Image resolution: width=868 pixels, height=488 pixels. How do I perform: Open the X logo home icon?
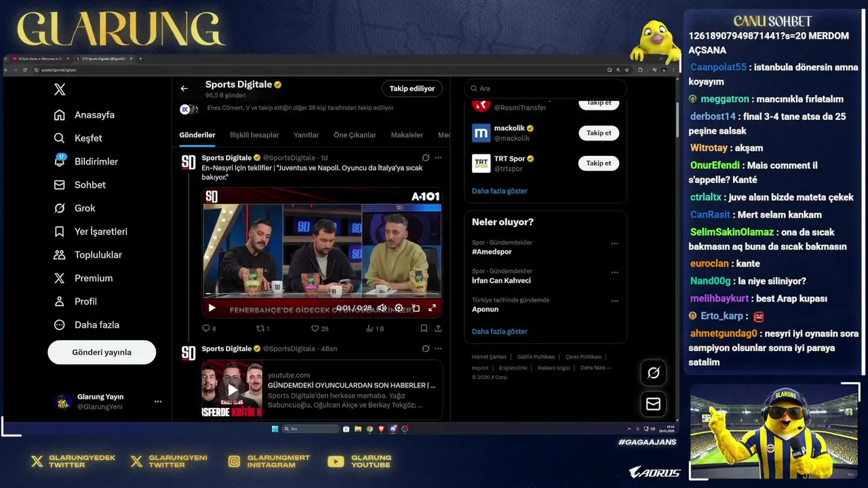tap(60, 89)
